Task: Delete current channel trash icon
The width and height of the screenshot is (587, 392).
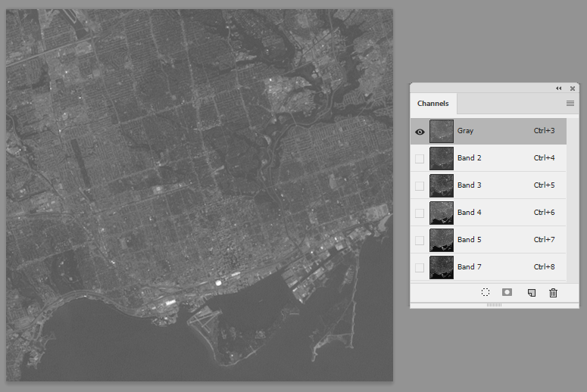Action: pos(553,293)
